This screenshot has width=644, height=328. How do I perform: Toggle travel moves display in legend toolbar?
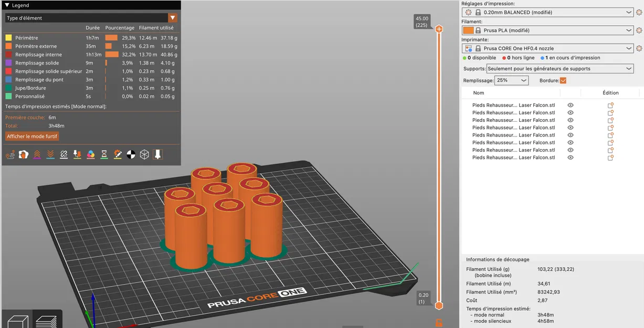coord(10,154)
